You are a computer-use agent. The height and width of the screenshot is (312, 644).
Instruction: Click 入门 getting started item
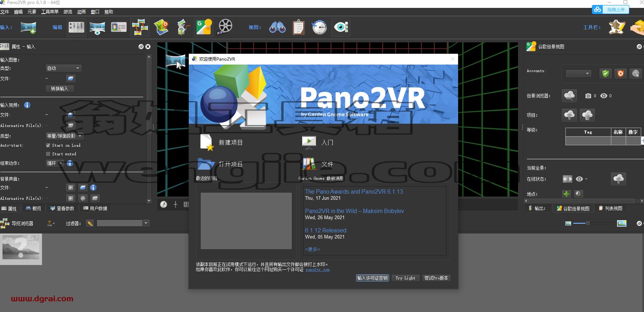(317, 142)
